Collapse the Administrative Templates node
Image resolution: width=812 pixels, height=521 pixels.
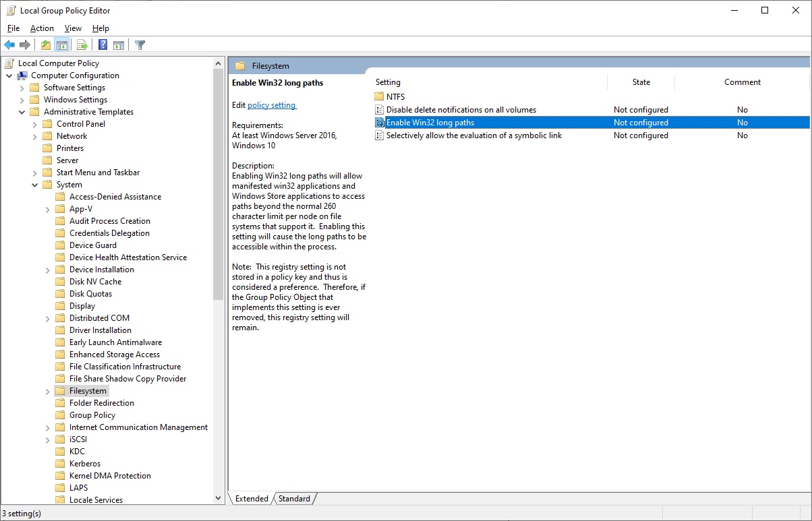point(22,112)
